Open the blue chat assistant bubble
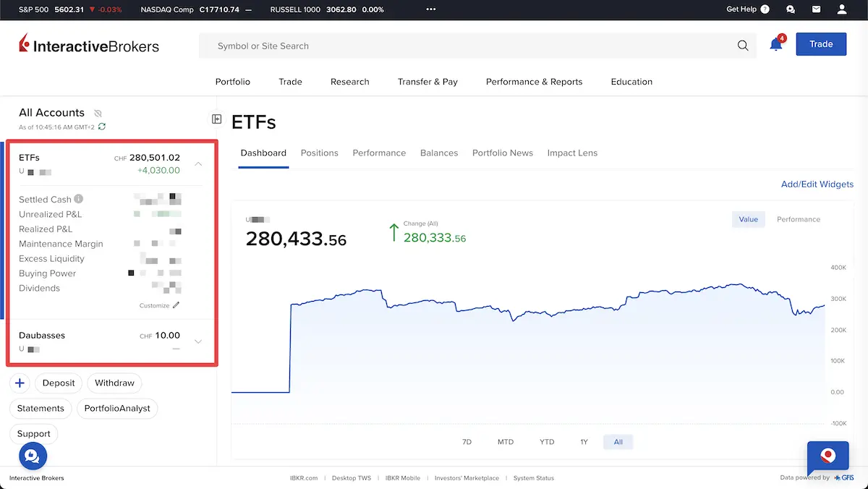The height and width of the screenshot is (489, 868). pyautogui.click(x=33, y=456)
